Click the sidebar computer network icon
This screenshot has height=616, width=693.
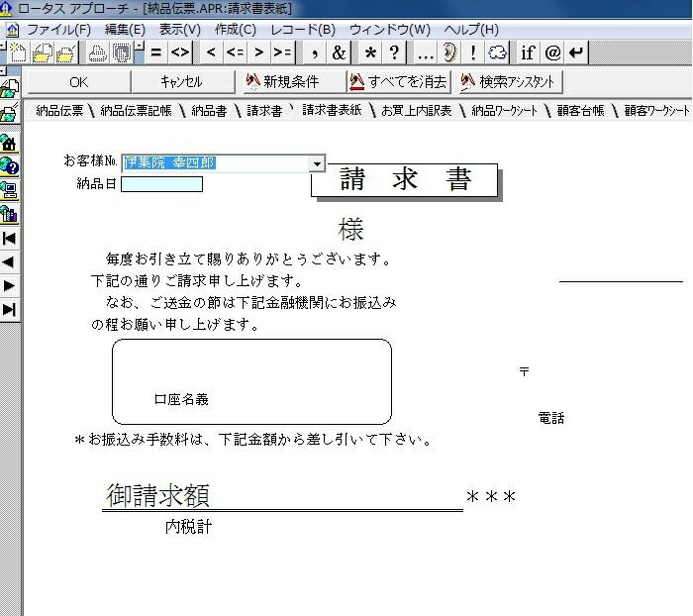(10, 190)
